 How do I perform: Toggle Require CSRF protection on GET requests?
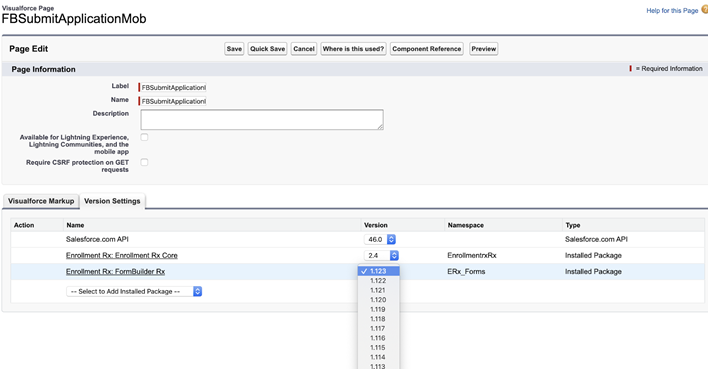144,162
